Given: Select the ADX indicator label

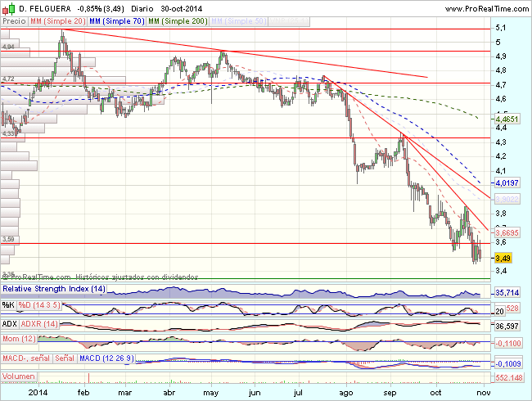Looking at the screenshot, I should tap(10, 325).
